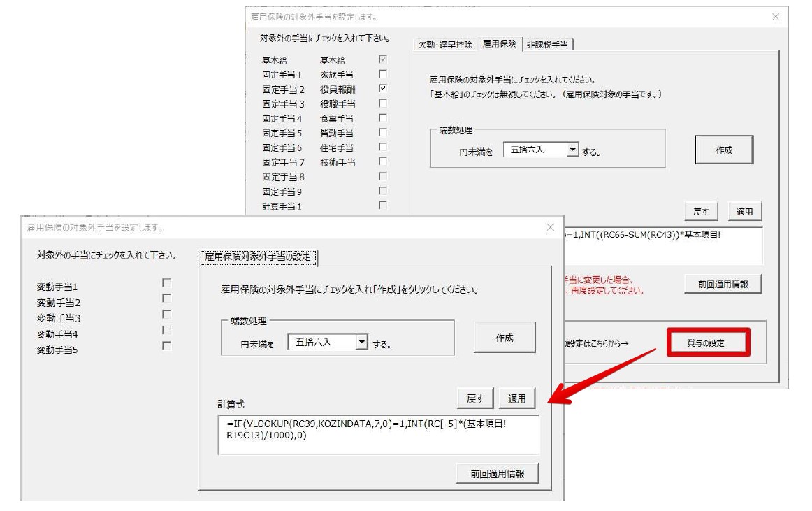Open the 五捨六入 rounding dropdown in front dialog
The height and width of the screenshot is (511, 812).
click(362, 341)
